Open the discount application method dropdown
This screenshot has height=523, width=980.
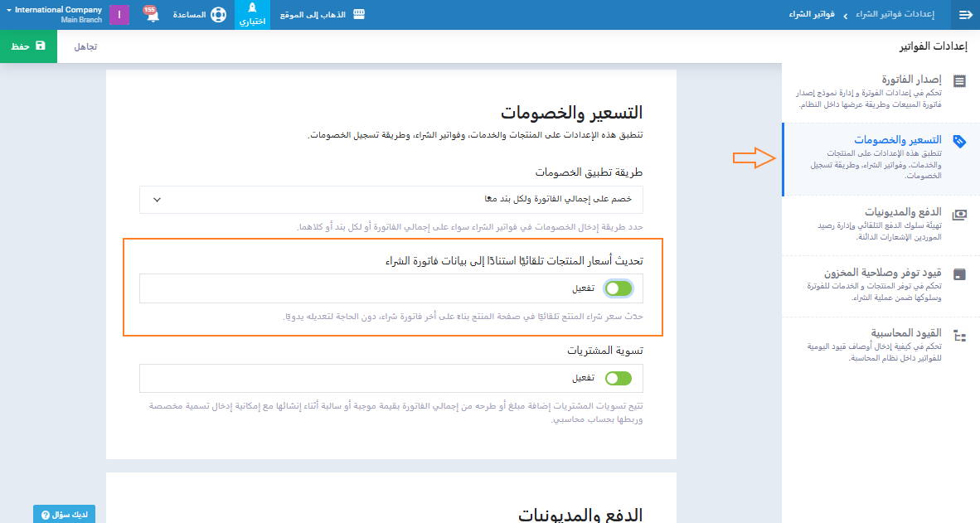(391, 200)
